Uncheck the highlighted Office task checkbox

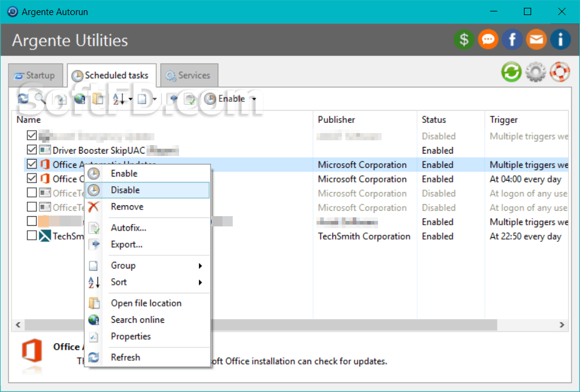click(32, 164)
